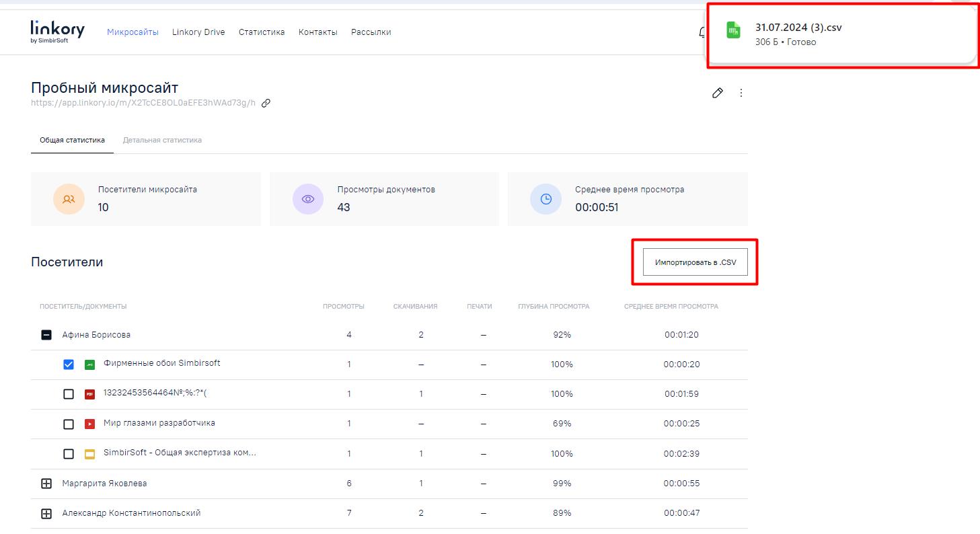This screenshot has height=534, width=980.
Task: Click the green CSV file icon in download popup
Action: [733, 30]
